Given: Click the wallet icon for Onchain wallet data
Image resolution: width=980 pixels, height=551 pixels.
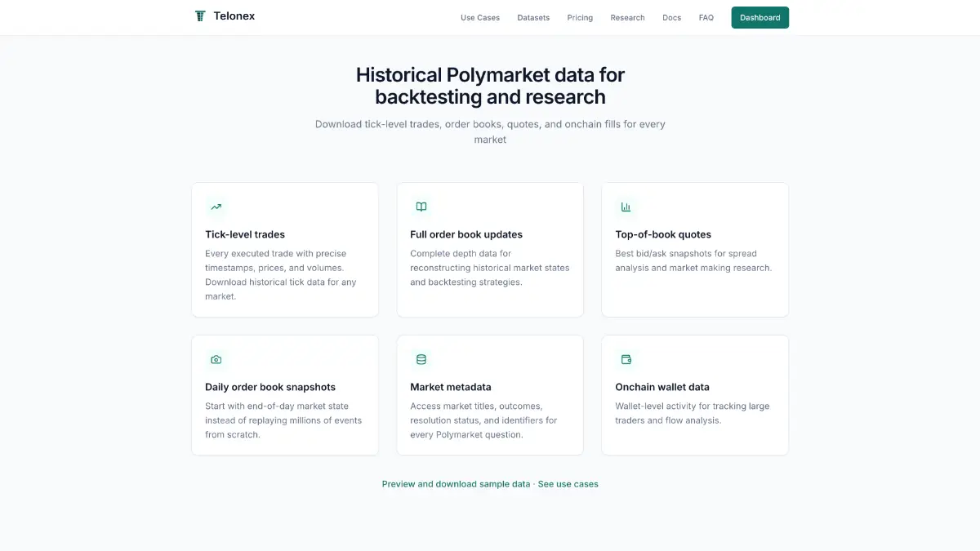Looking at the screenshot, I should (626, 360).
